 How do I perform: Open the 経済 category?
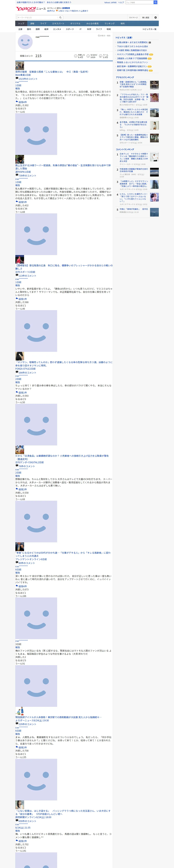46,29
